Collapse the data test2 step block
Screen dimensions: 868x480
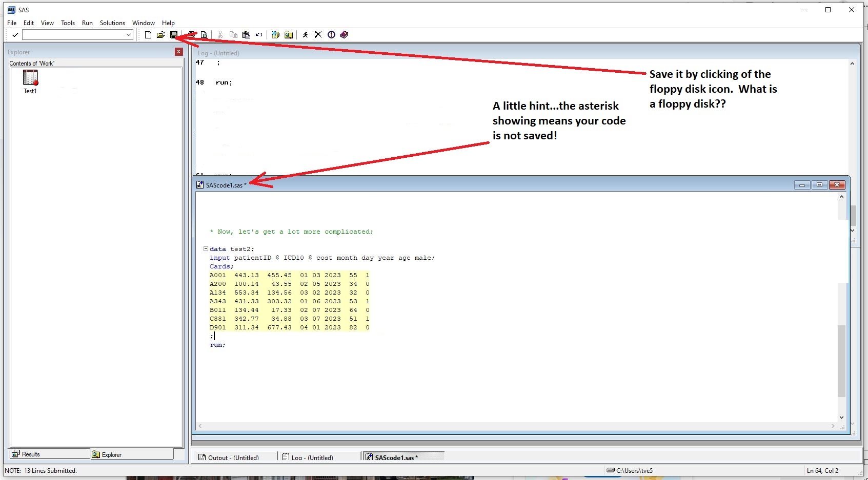pyautogui.click(x=206, y=249)
